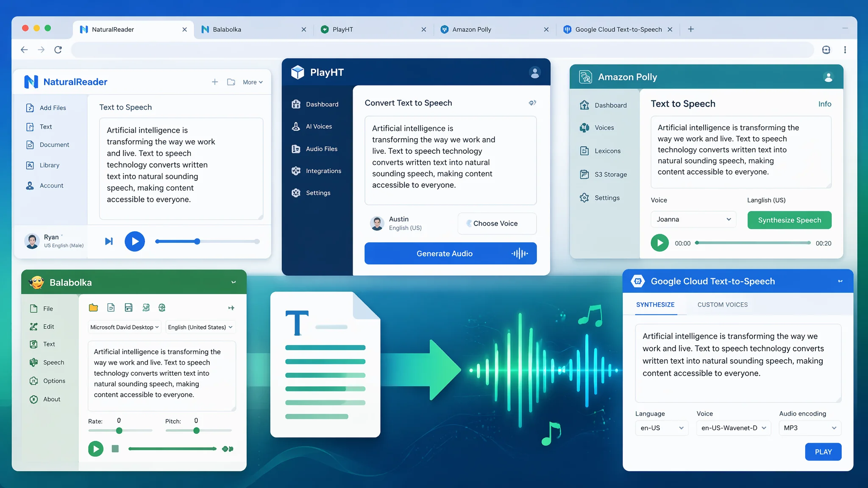Click the sound icon beside Convert Text to Speech
This screenshot has height=488, width=868.
pyautogui.click(x=532, y=103)
